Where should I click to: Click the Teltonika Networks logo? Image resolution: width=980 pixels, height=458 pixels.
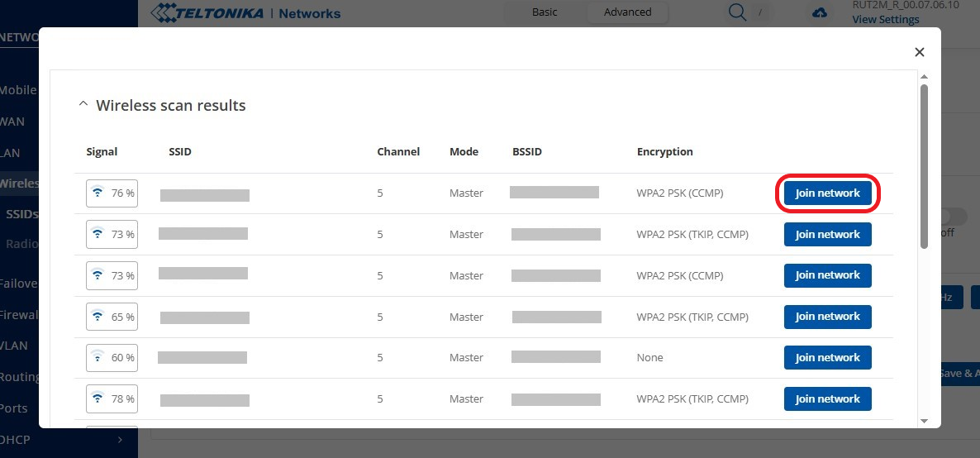246,13
